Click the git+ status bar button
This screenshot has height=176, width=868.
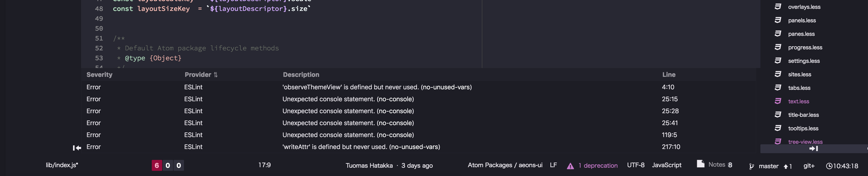pyautogui.click(x=809, y=166)
